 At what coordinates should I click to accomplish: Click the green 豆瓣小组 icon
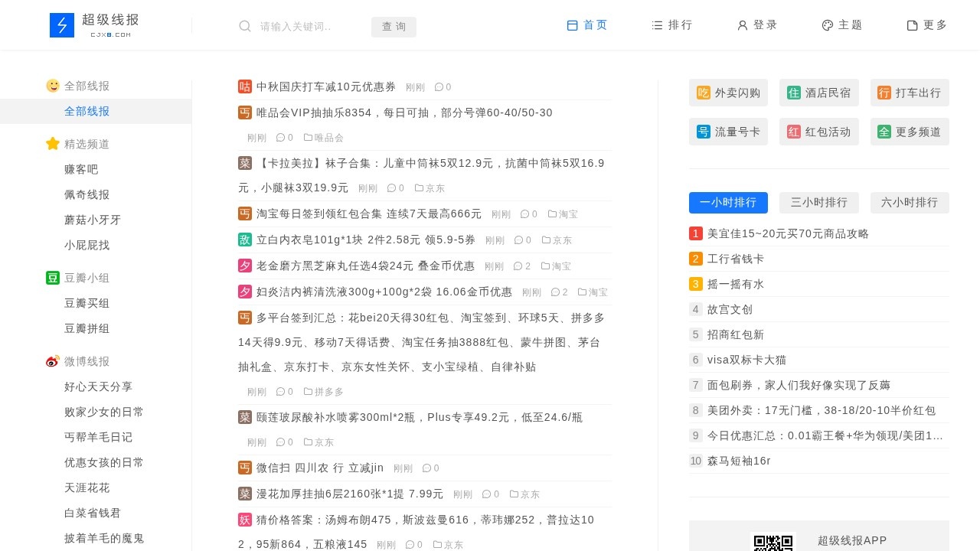[53, 278]
